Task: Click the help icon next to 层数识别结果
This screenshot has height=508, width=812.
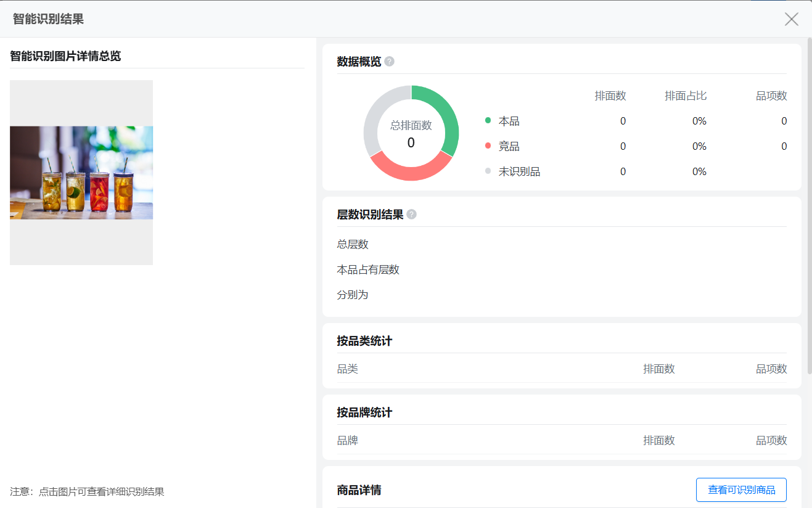Action: tap(411, 215)
